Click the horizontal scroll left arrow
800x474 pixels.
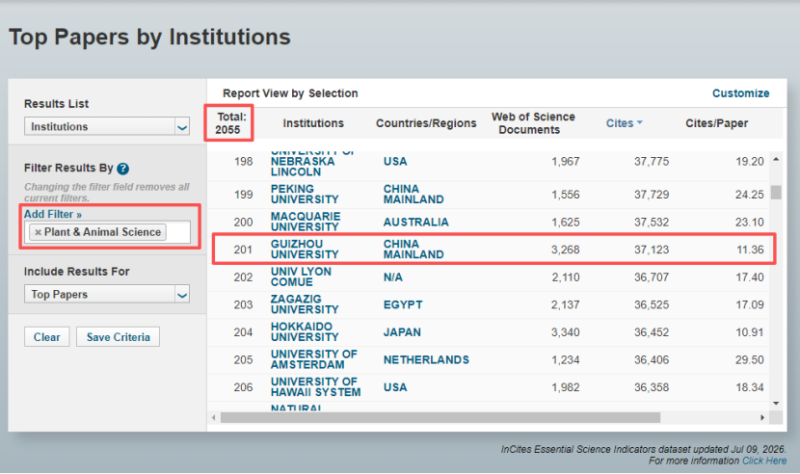point(214,417)
